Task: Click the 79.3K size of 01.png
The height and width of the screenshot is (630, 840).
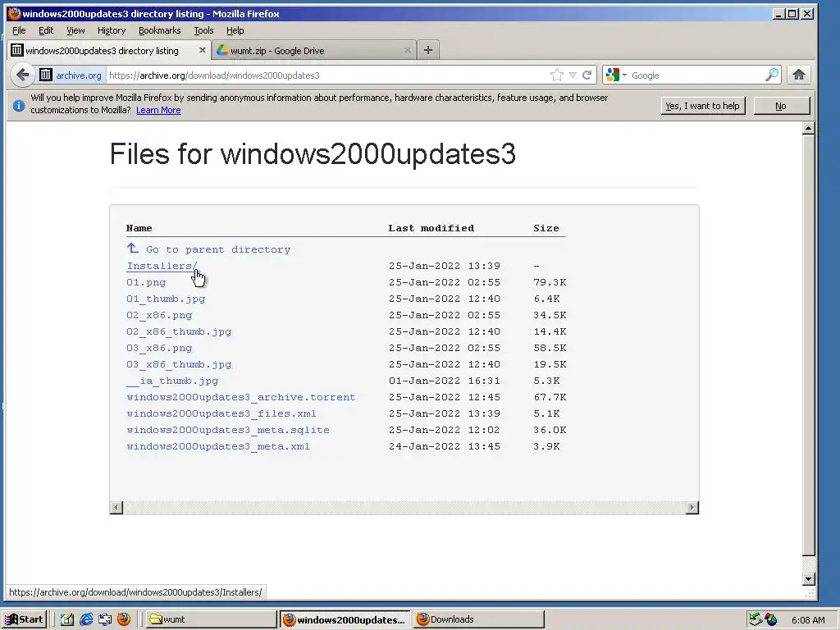Action: coord(550,282)
